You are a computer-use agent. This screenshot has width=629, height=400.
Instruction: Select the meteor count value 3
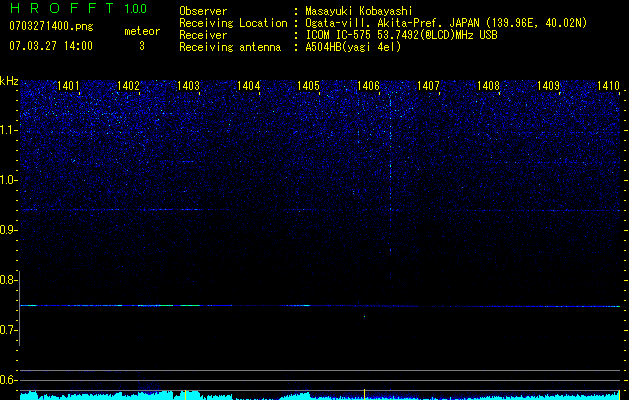pos(142,46)
